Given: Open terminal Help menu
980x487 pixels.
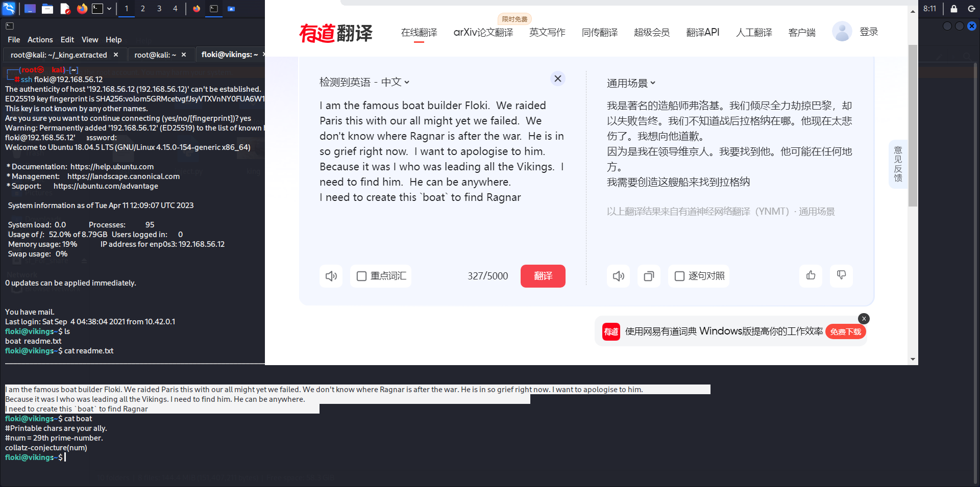Looking at the screenshot, I should (x=114, y=40).
